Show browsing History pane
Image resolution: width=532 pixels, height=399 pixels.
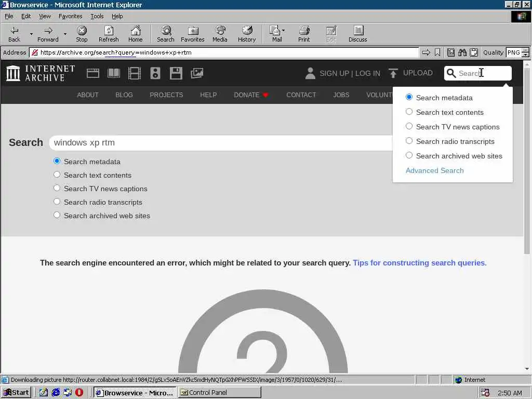click(247, 34)
